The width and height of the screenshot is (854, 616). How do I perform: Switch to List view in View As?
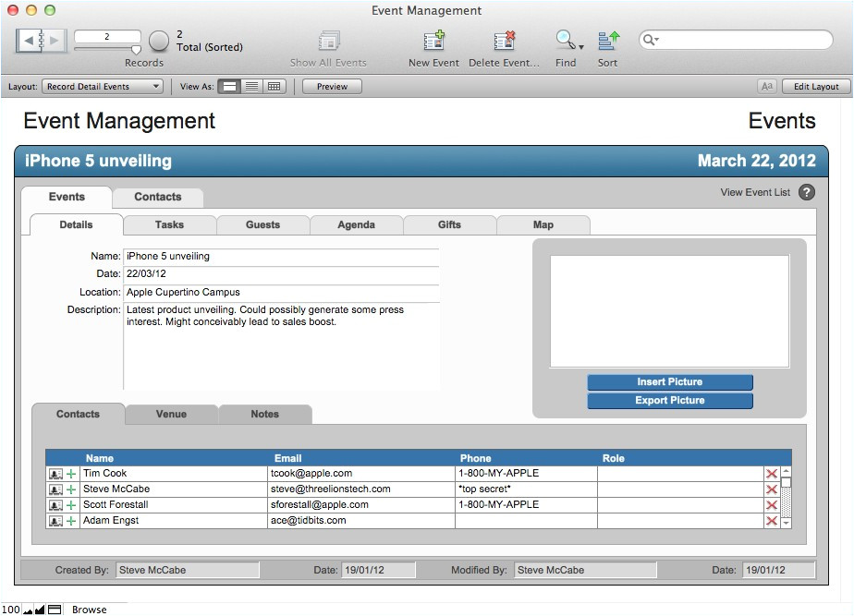coord(251,87)
